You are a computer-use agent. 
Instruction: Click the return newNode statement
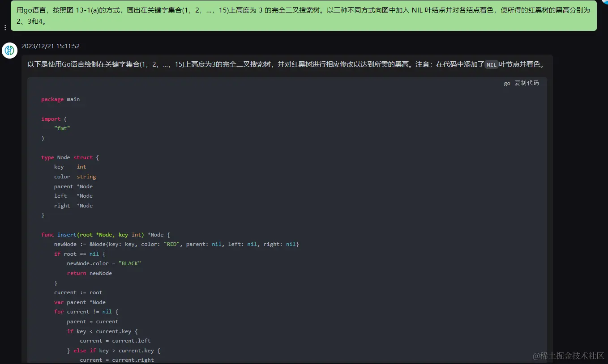pos(89,273)
